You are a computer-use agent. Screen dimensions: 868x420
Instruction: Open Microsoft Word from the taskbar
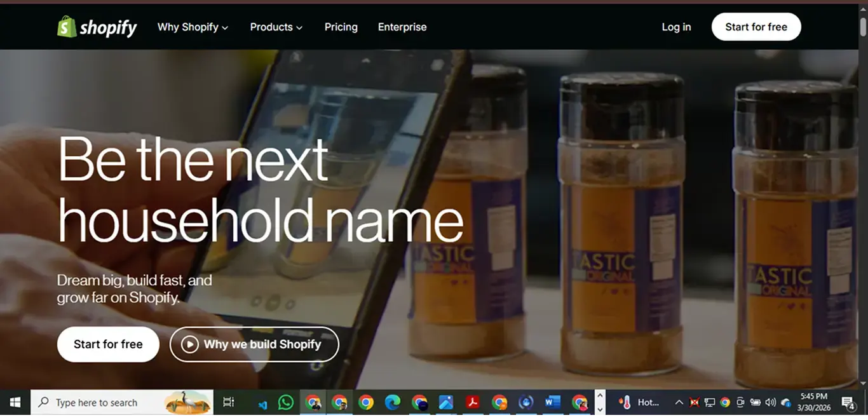(552, 402)
